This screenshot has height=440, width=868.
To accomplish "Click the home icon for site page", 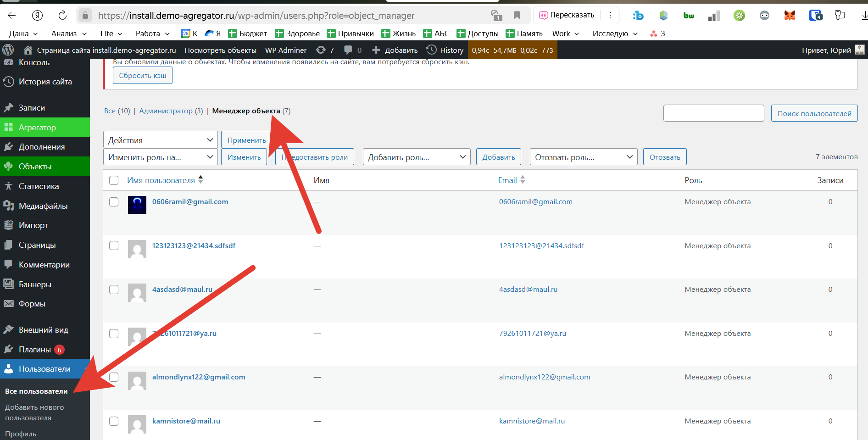I will (28, 50).
